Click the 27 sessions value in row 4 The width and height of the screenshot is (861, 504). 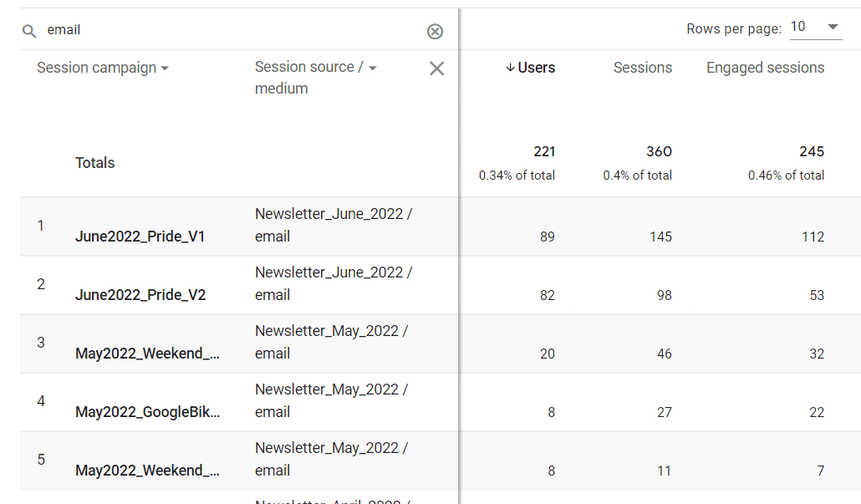[664, 412]
